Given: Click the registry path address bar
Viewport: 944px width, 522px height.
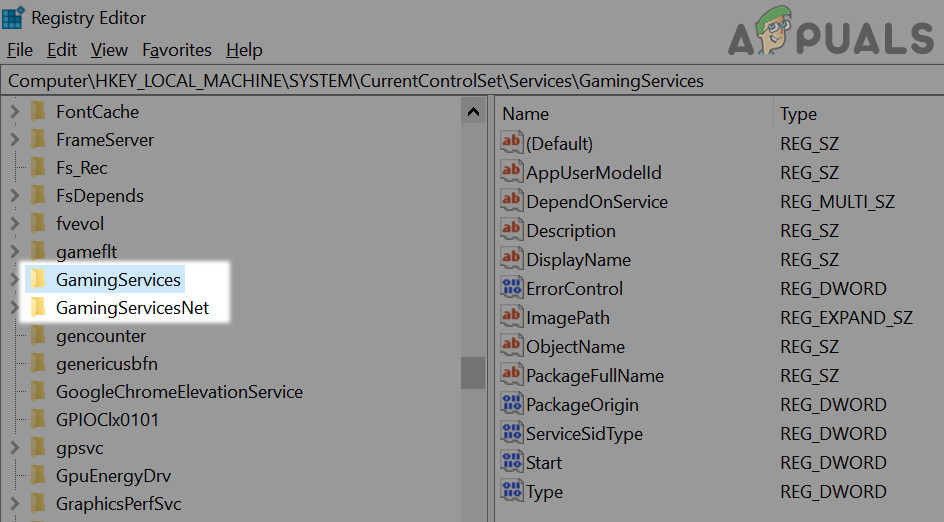Looking at the screenshot, I should pyautogui.click(x=472, y=81).
